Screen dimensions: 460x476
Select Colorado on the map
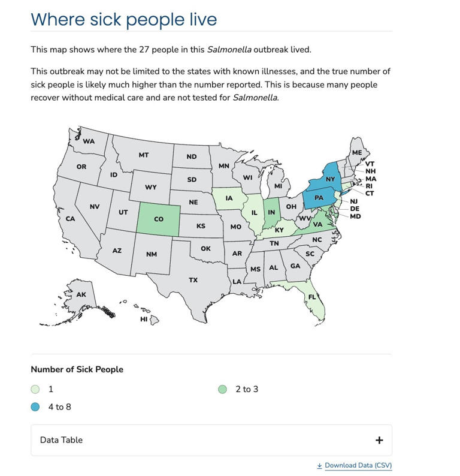point(159,219)
